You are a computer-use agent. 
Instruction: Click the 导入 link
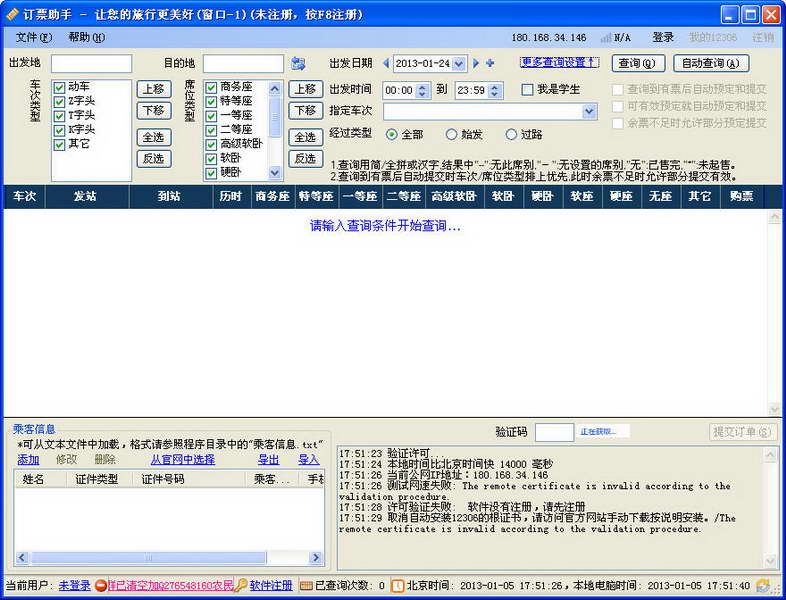[309, 460]
